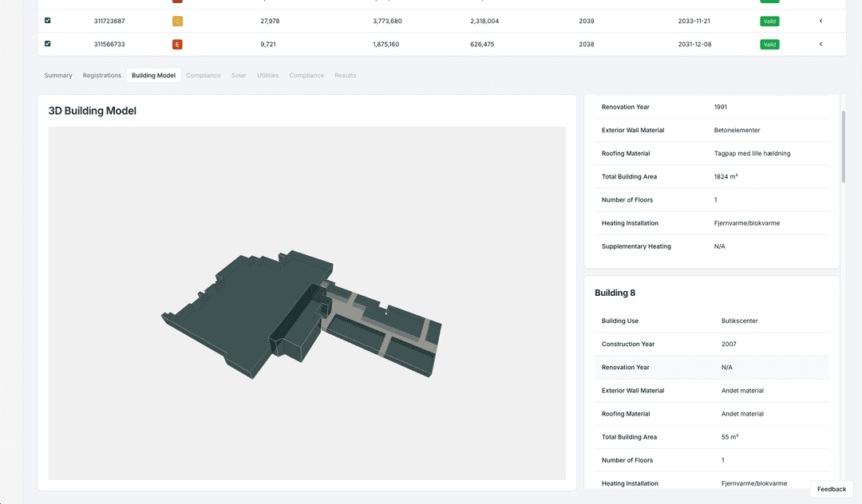The height and width of the screenshot is (504, 862).
Task: Uncheck the checkbox on row 311566733
Action: coord(47,44)
